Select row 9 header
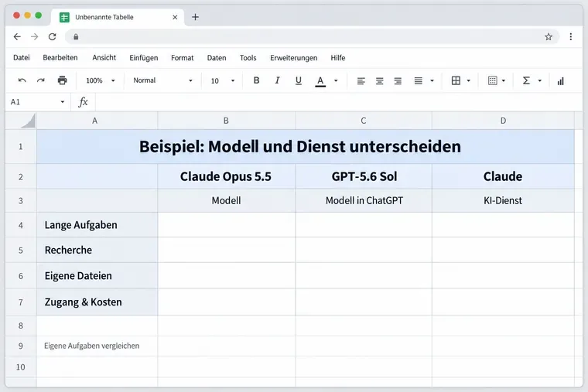Image resolution: width=588 pixels, height=392 pixels. coord(21,346)
